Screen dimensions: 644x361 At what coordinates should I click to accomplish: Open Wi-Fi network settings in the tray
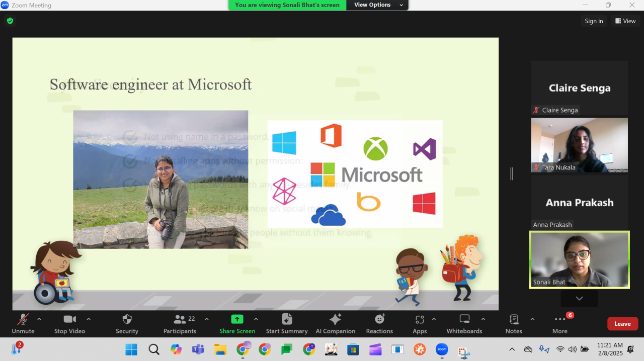560,349
